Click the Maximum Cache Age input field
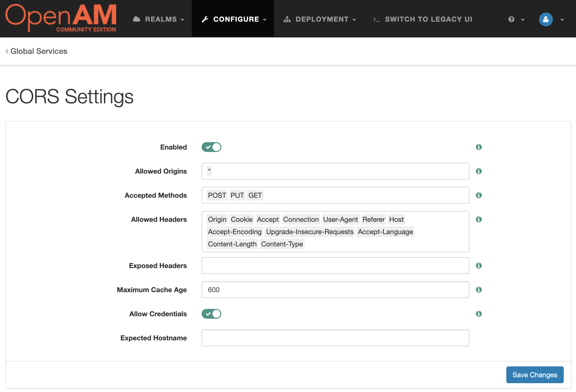576x392 pixels. pos(335,289)
